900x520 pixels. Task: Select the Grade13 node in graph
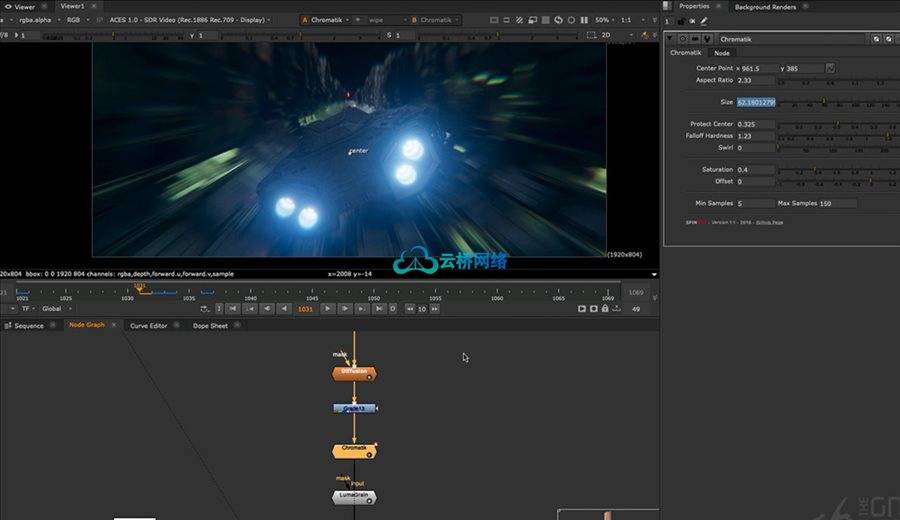click(354, 409)
